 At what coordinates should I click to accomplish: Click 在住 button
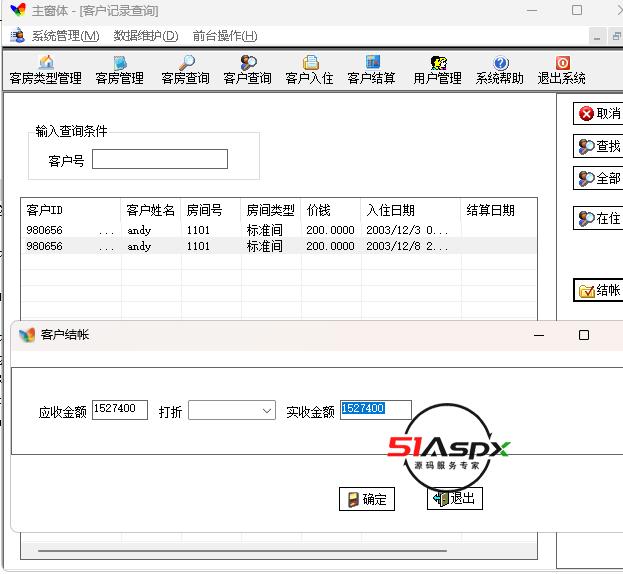598,218
